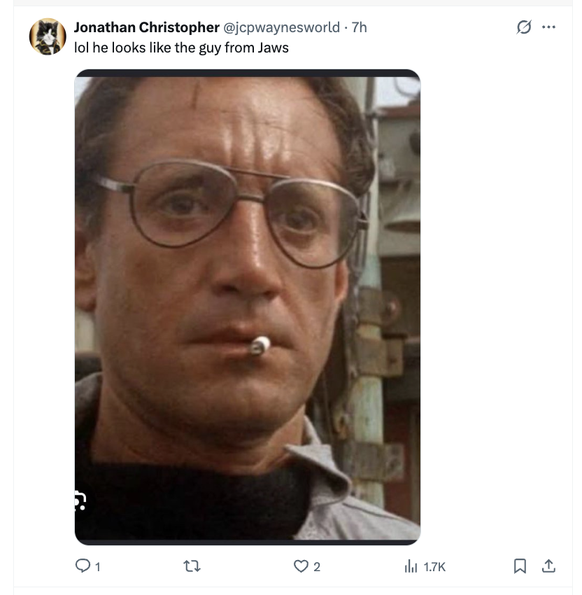Repost this tweet via the retweet icon
The height and width of the screenshot is (595, 582).
click(x=192, y=566)
